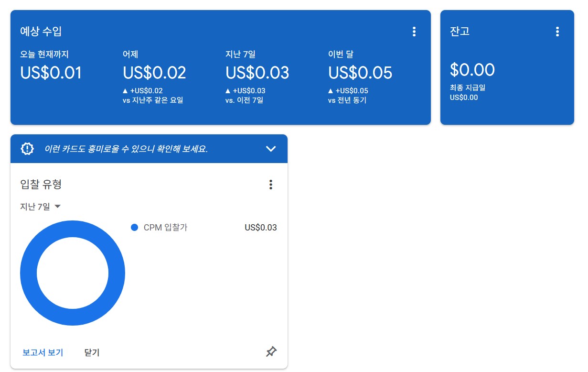588x372 pixels.
Task: Click the 입찰 유형 card title
Action: point(41,184)
